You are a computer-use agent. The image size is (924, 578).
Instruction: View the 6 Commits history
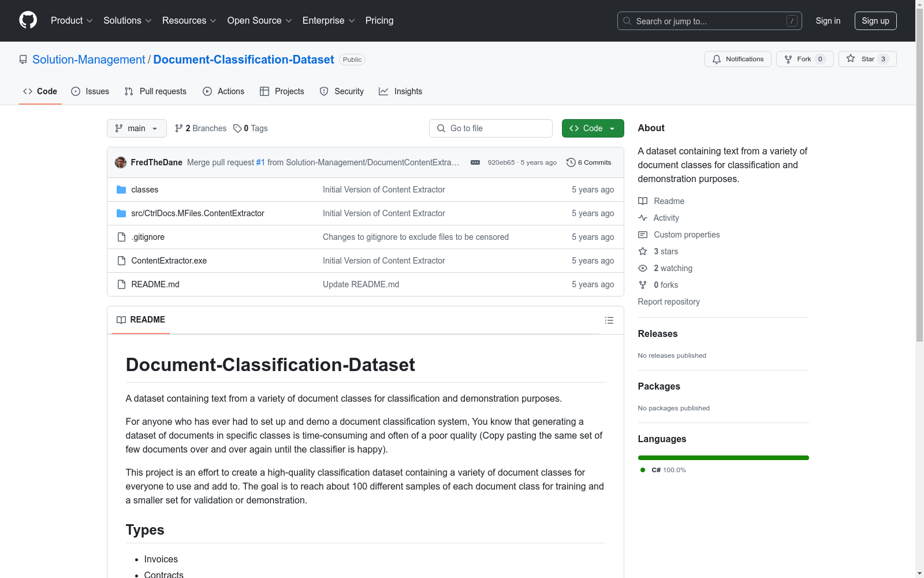(x=589, y=162)
